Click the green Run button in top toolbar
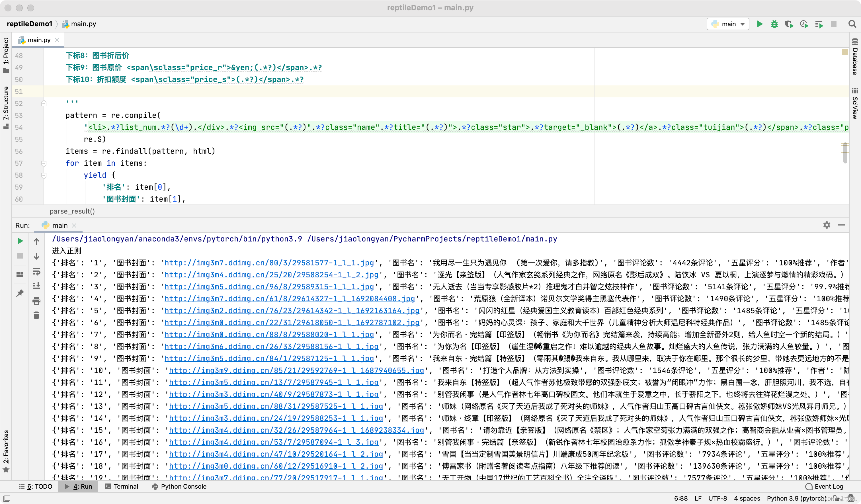Image resolution: width=861 pixels, height=504 pixels. click(760, 24)
